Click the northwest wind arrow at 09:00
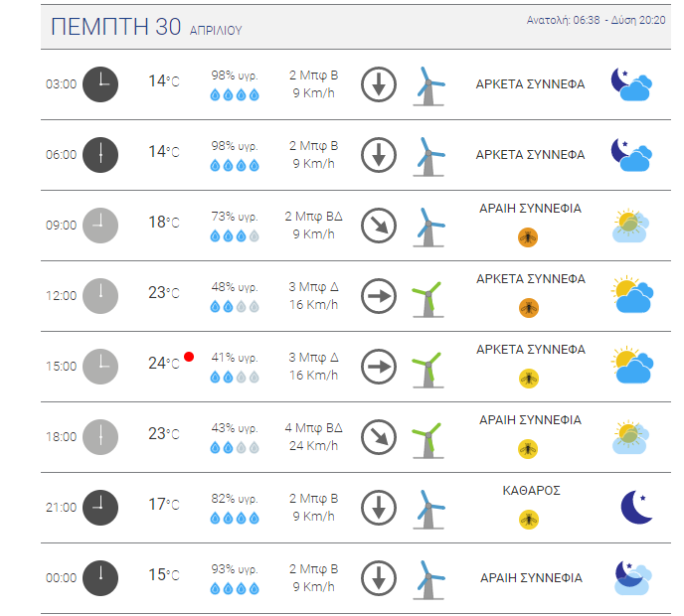The height and width of the screenshot is (616, 684). [379, 226]
